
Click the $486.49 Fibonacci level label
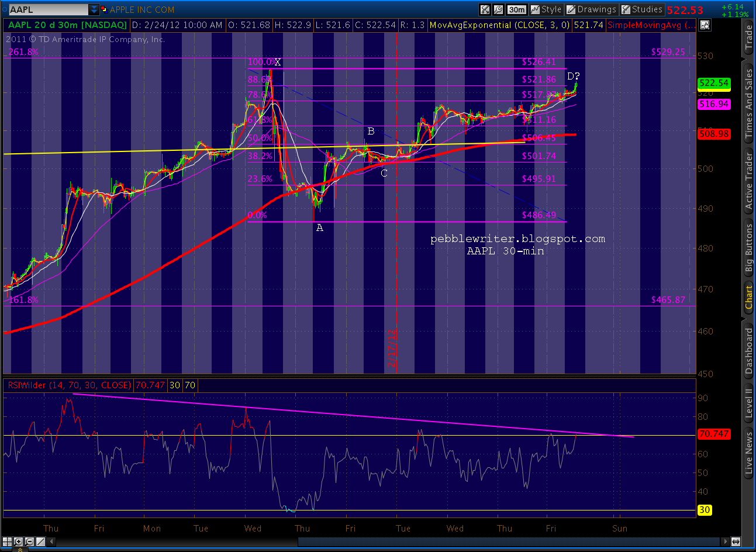click(x=538, y=215)
